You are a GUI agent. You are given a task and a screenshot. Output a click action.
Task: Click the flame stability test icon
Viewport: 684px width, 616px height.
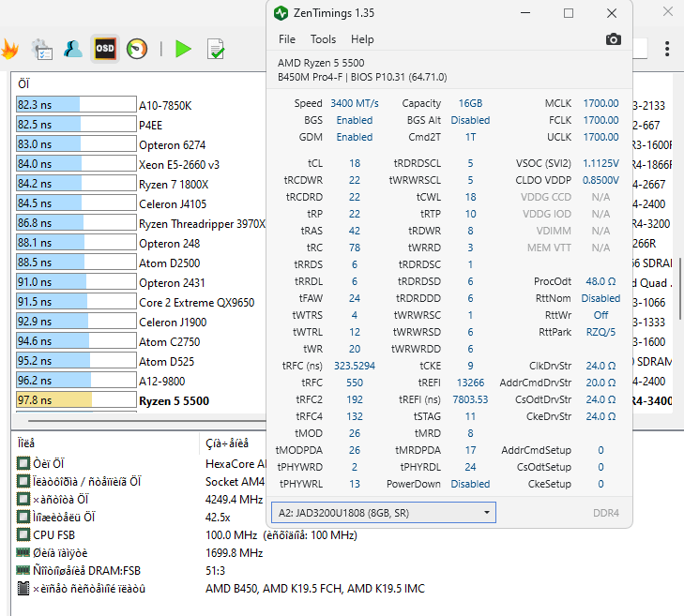(9, 49)
